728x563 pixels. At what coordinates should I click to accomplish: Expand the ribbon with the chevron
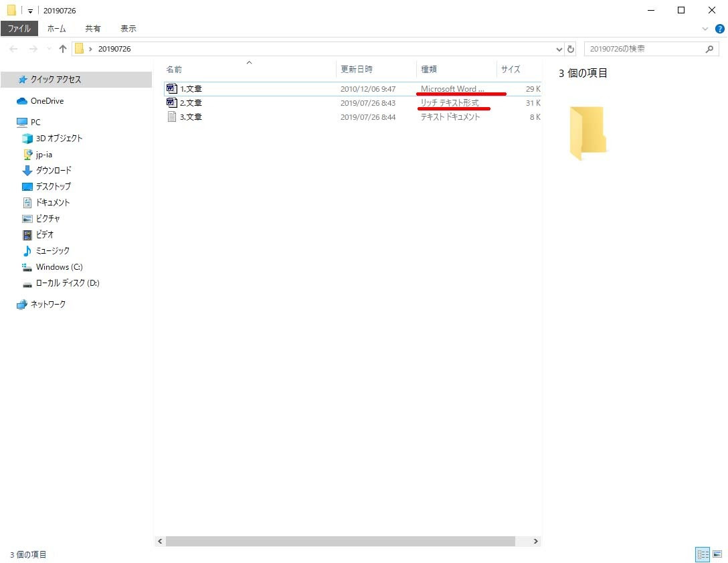click(705, 29)
